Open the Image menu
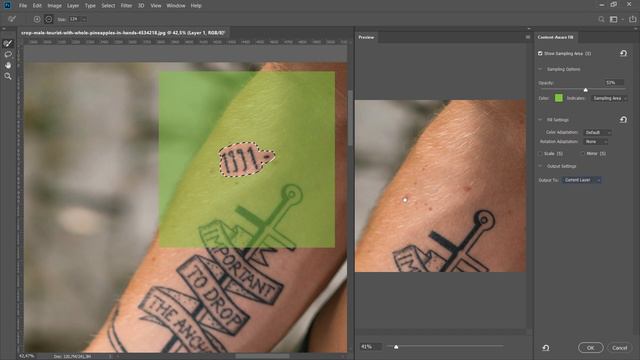The width and height of the screenshot is (640, 360). point(54,6)
